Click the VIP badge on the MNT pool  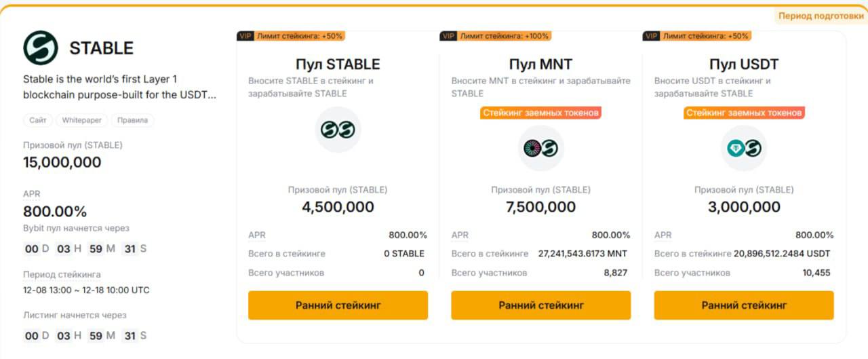click(x=448, y=36)
